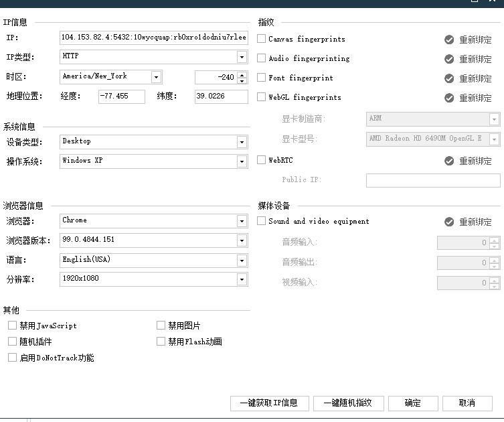Click 重新绑定 link for WebRTC

tap(475, 161)
